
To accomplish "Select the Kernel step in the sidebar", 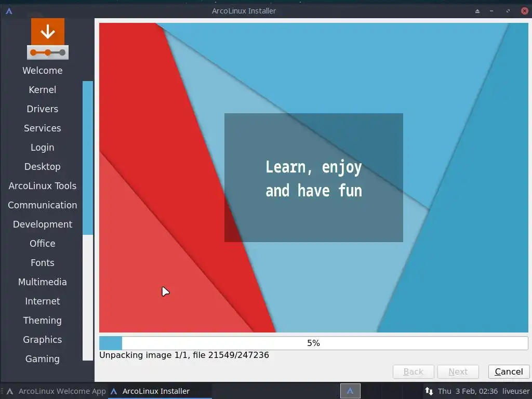I will click(43, 89).
